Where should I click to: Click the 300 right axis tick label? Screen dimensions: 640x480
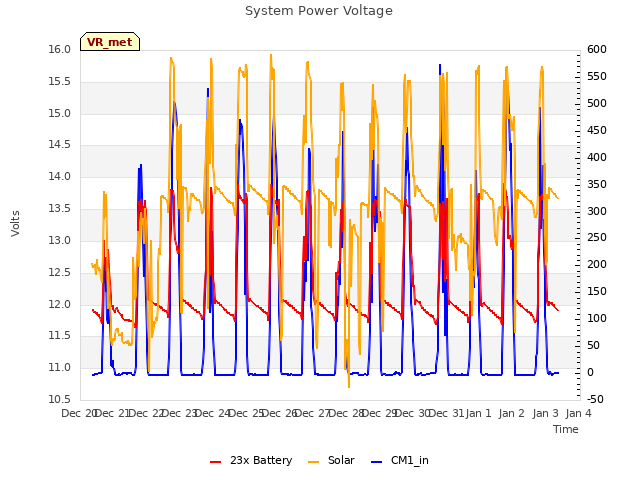pos(597,211)
